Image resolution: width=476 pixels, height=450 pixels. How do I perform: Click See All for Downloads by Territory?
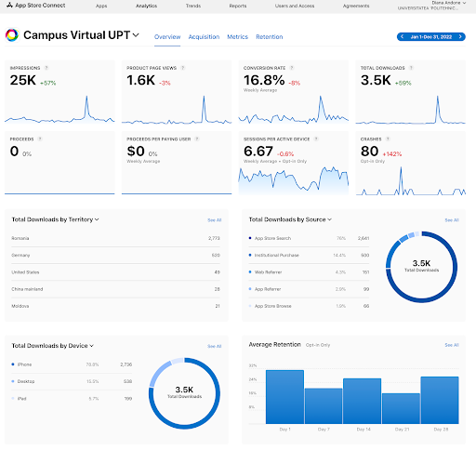215,220
